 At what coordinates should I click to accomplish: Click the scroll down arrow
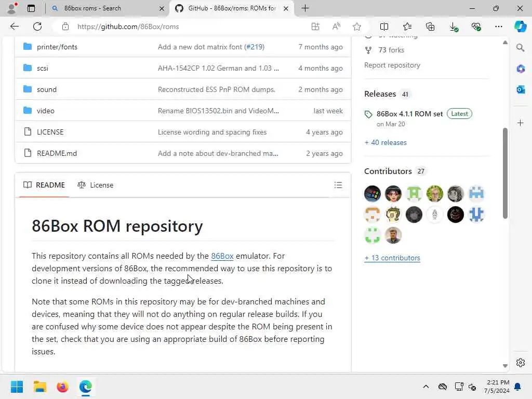(505, 366)
